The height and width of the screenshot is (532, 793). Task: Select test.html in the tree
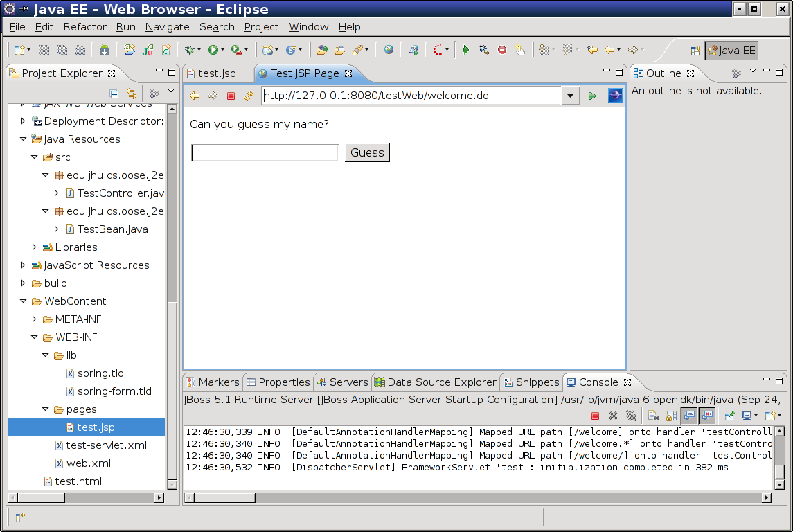point(73,481)
